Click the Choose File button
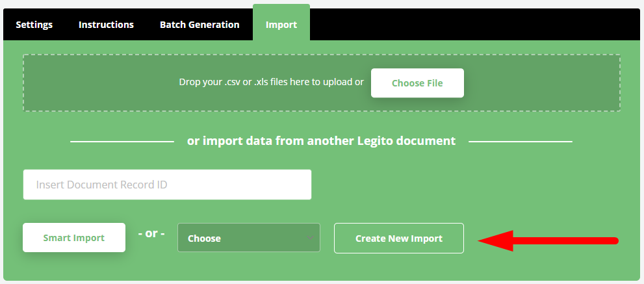The height and width of the screenshot is (284, 644). 417,83
